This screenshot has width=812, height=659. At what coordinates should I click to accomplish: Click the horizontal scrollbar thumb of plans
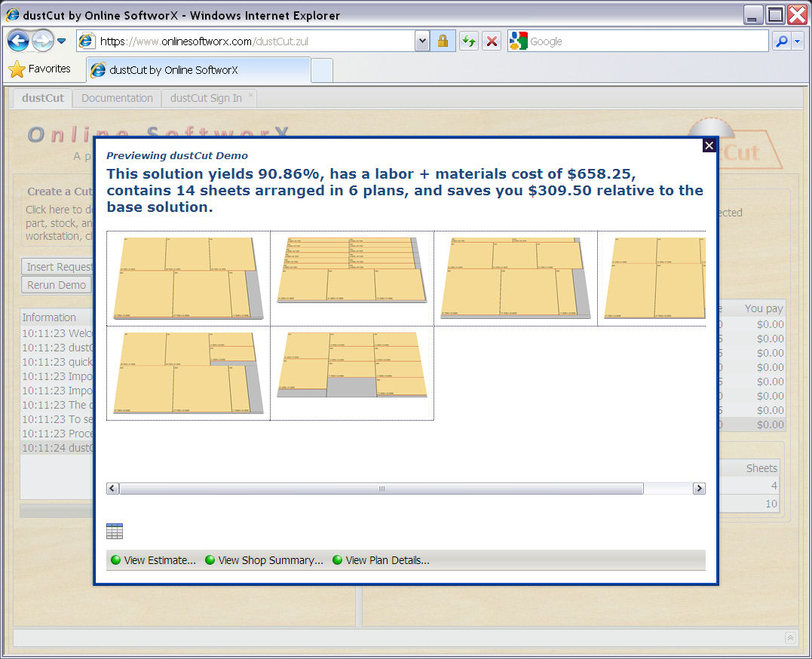pos(381,488)
